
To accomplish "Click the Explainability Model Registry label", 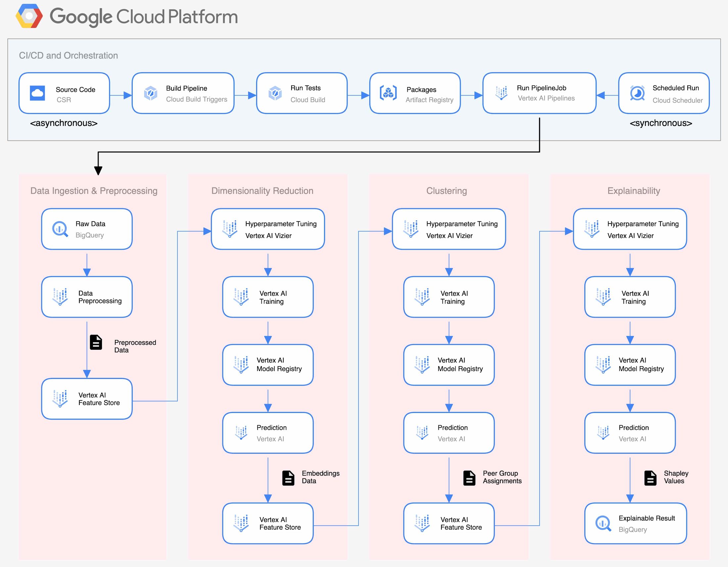I will 641,364.
